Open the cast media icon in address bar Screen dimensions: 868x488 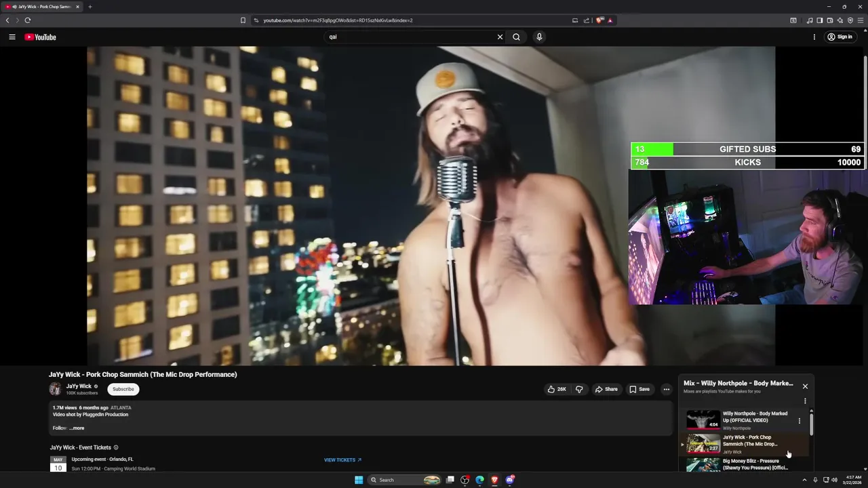575,20
